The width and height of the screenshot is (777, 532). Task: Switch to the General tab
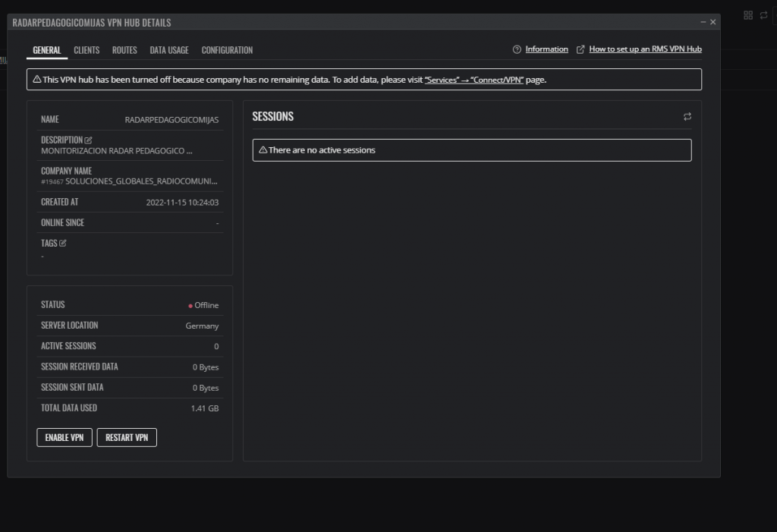[x=47, y=50]
